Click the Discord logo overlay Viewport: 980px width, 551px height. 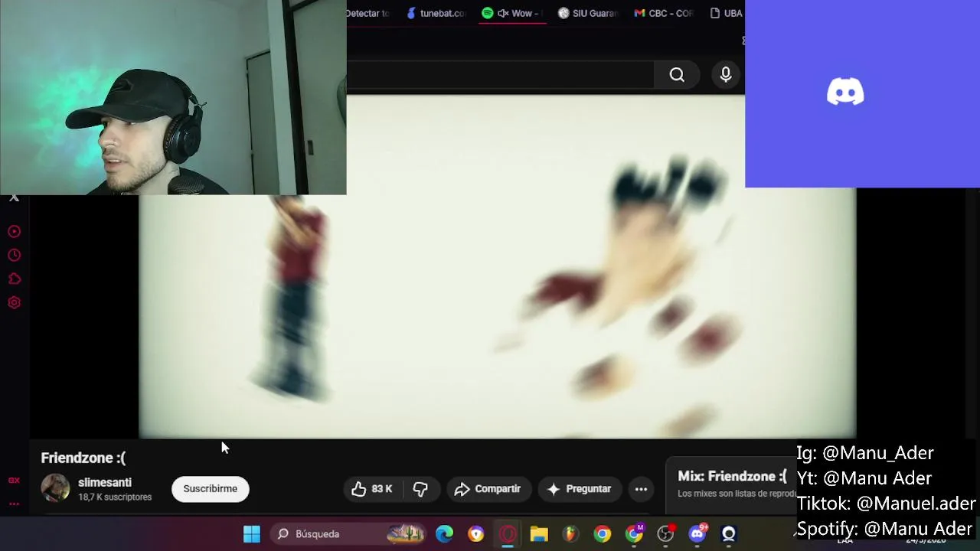[x=845, y=92]
